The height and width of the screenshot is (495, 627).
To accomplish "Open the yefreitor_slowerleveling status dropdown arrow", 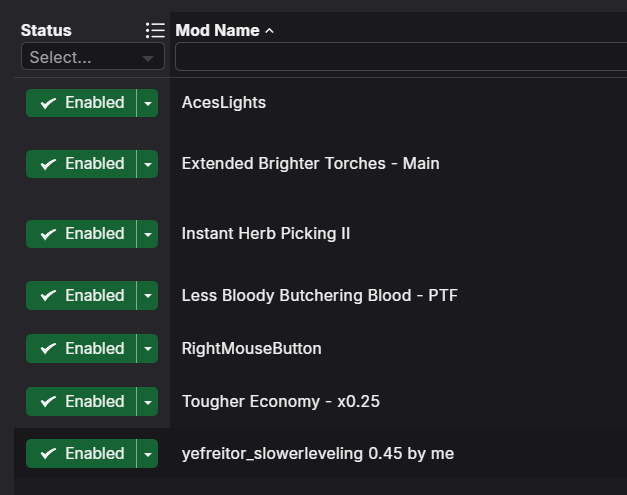I will tap(148, 453).
